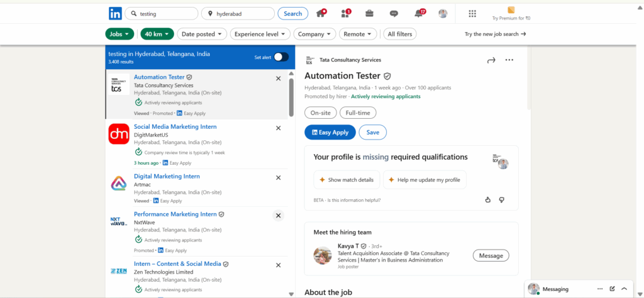Screen dimensions: 644x298
Task: Click the DigitMarketUS company logo
Action: (x=119, y=134)
